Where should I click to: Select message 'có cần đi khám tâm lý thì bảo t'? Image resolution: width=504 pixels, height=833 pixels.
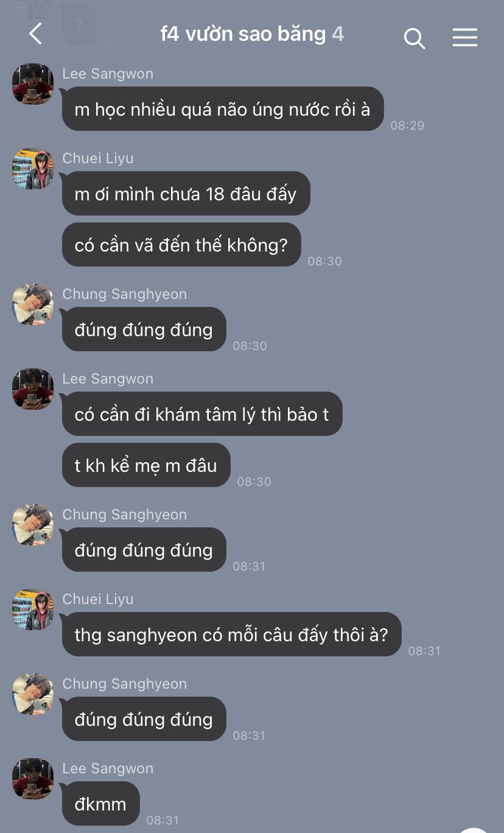click(x=202, y=414)
